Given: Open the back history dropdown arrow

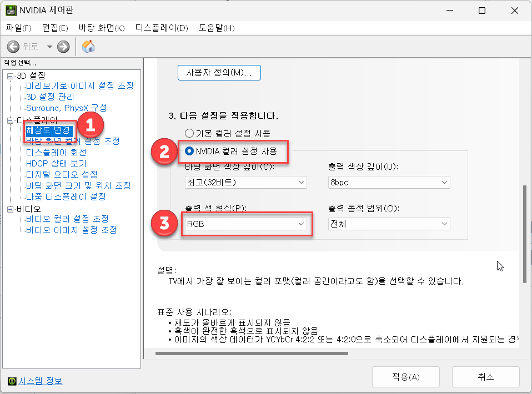Looking at the screenshot, I should click(x=49, y=47).
